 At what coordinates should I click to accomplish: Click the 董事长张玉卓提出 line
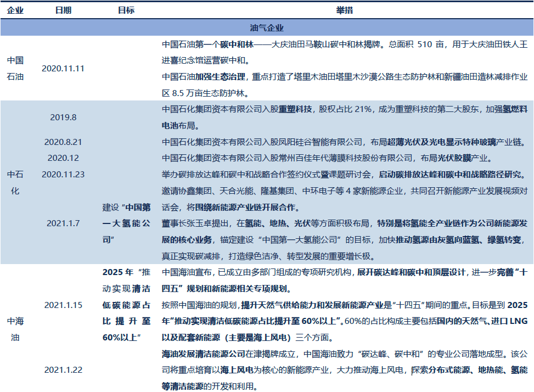[345, 223]
